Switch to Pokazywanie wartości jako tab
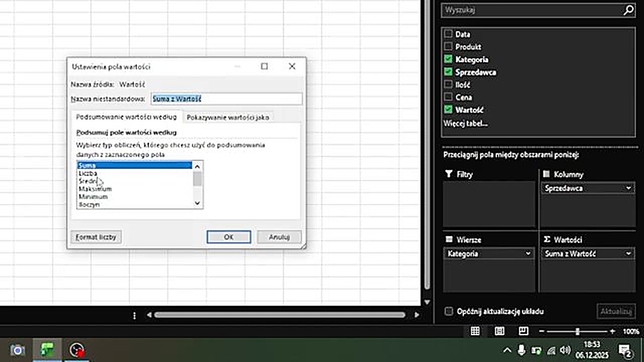The width and height of the screenshot is (644, 362). (x=227, y=117)
